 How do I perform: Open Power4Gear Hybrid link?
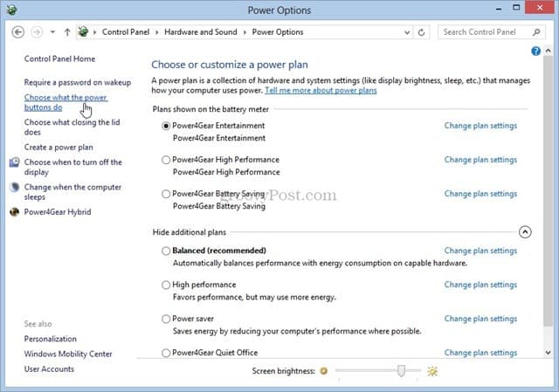coord(58,212)
